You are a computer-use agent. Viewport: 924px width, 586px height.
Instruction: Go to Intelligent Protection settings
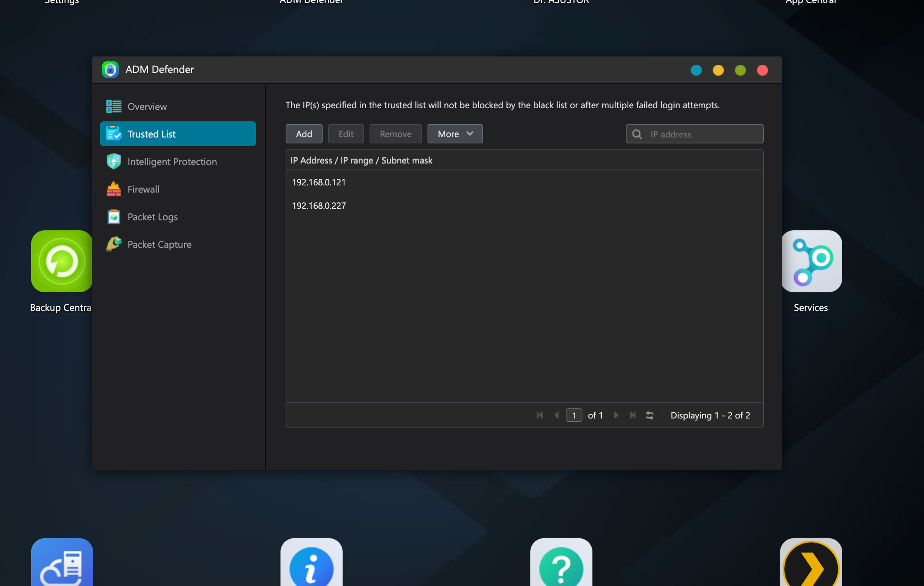(x=178, y=162)
